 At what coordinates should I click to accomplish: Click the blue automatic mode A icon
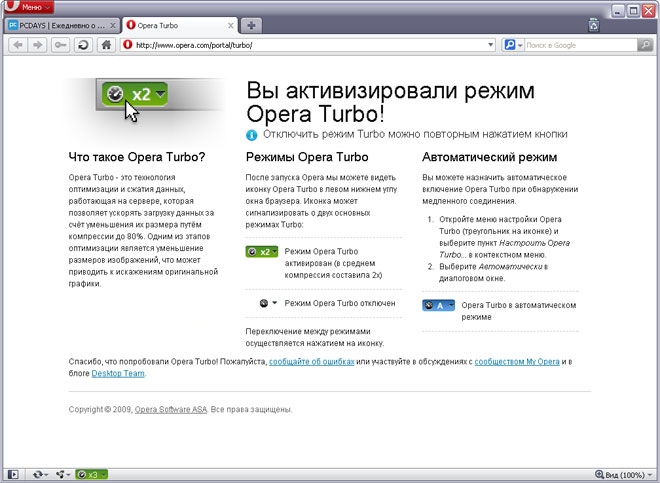coord(438,305)
